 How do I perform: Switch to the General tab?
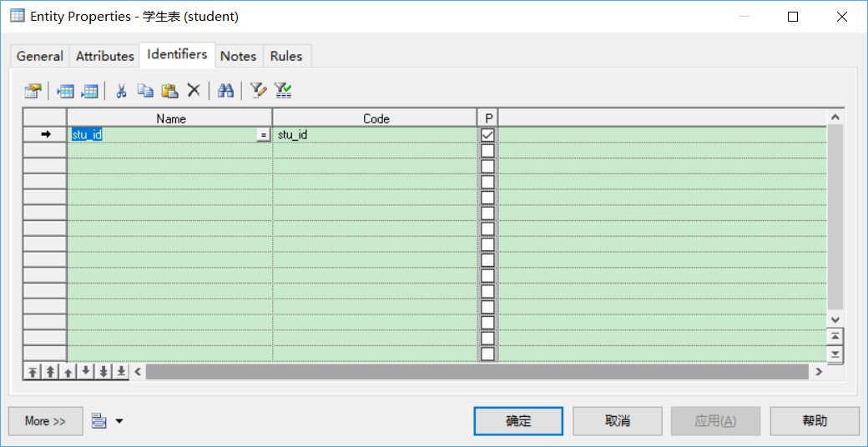point(40,57)
